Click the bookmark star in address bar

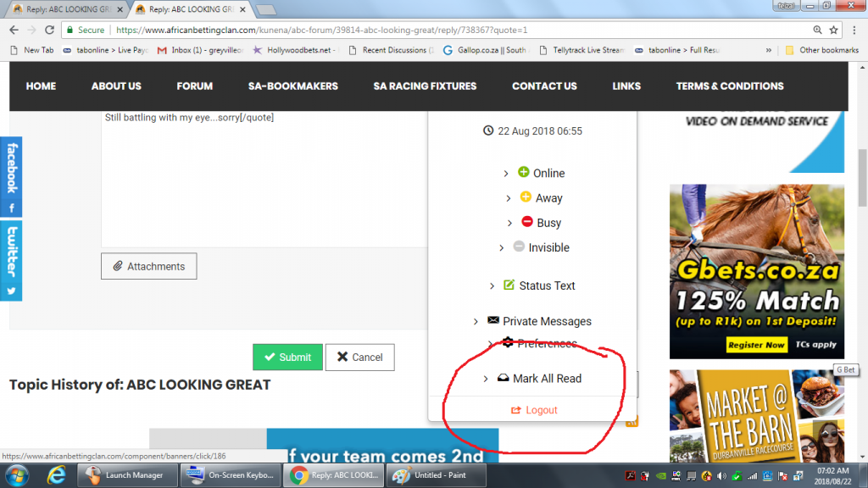pyautogui.click(x=834, y=30)
